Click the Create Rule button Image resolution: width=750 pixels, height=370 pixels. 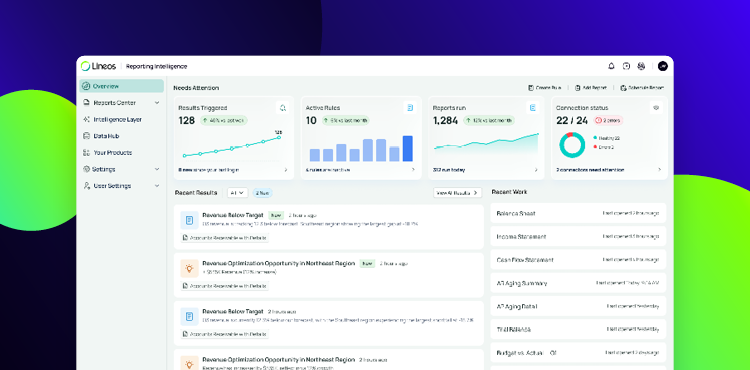544,88
